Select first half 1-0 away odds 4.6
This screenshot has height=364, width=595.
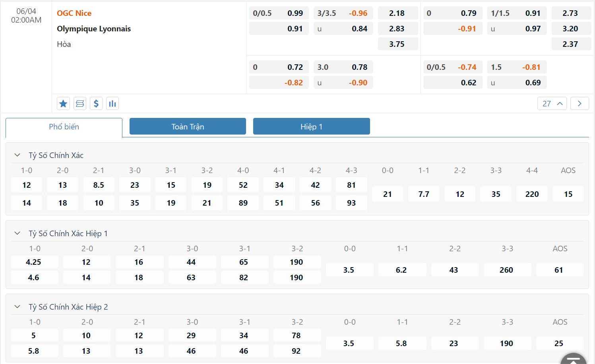pos(34,277)
